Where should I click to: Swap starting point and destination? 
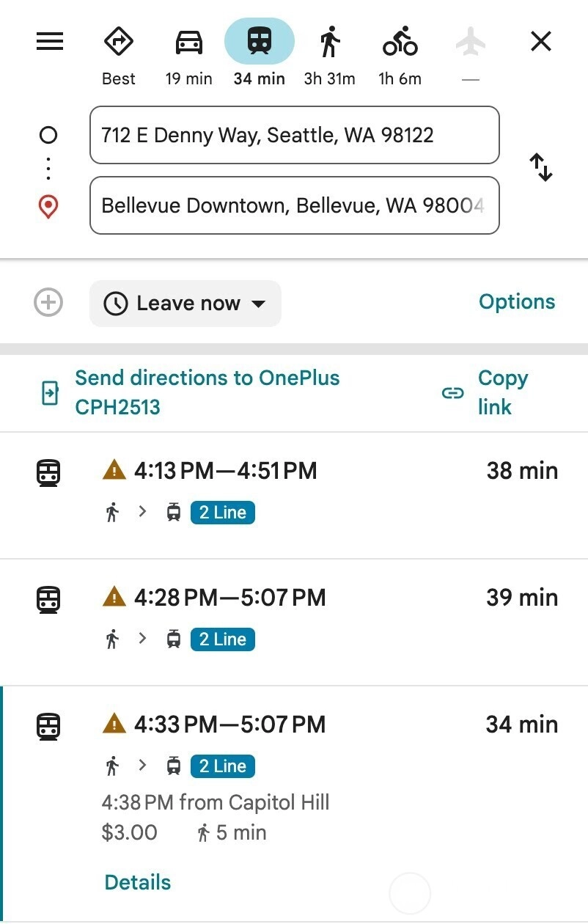pyautogui.click(x=541, y=168)
